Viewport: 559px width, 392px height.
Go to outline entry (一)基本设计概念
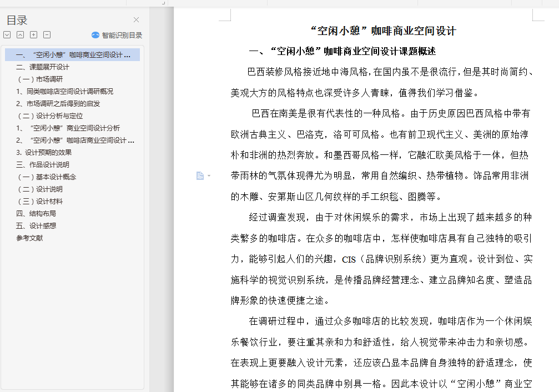[x=47, y=177]
